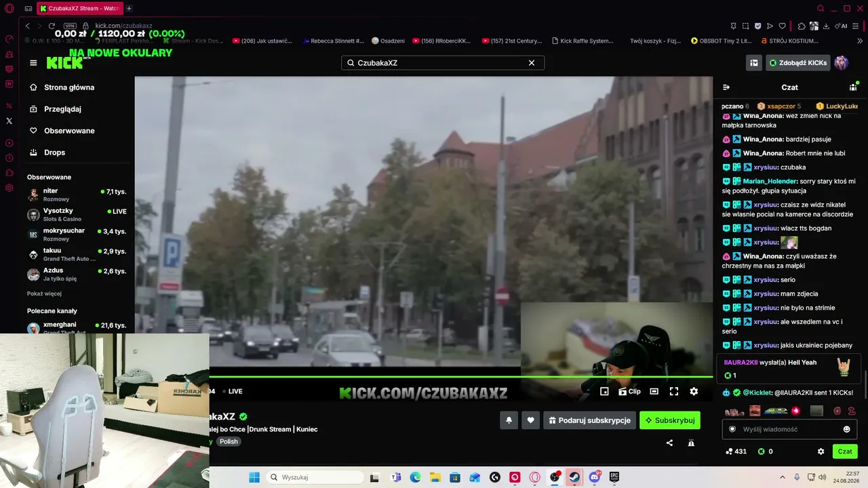Toggle notifications bell for CzubakaXZ

(x=509, y=420)
